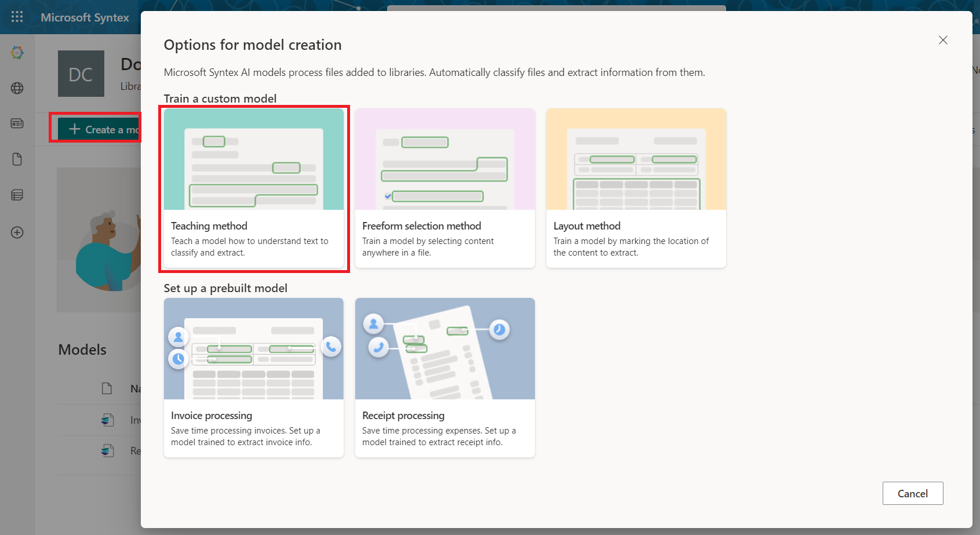980x535 pixels.
Task: Click the second model's icon in Models list
Action: point(107,450)
